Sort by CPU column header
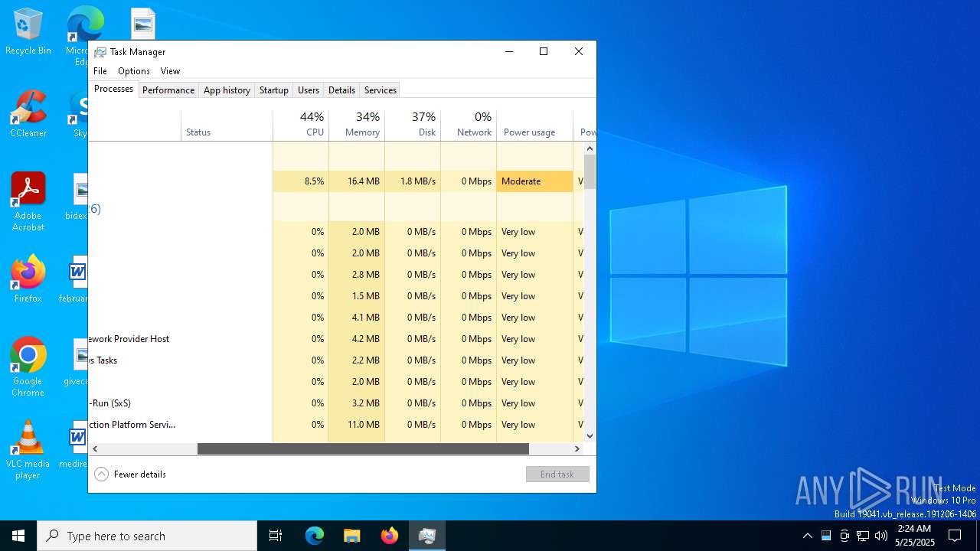Screen dimensions: 980x551 point(301,124)
